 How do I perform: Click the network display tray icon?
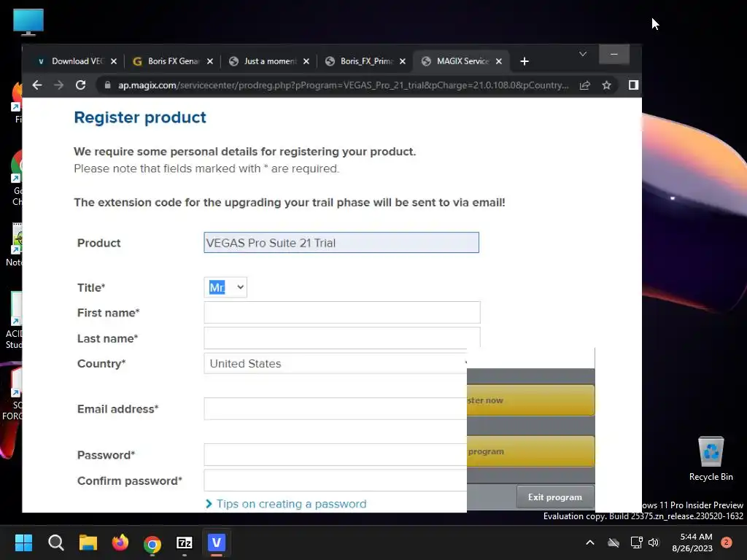[636, 542]
